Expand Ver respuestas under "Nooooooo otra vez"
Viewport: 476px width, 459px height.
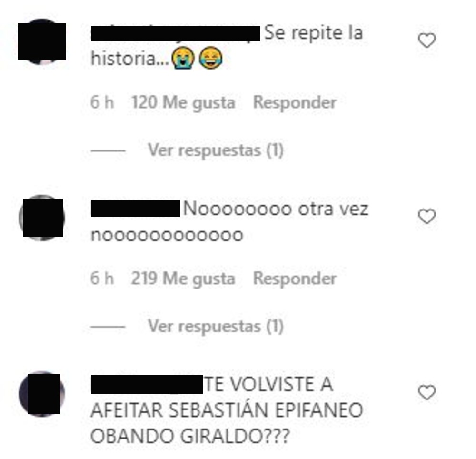[x=216, y=326]
